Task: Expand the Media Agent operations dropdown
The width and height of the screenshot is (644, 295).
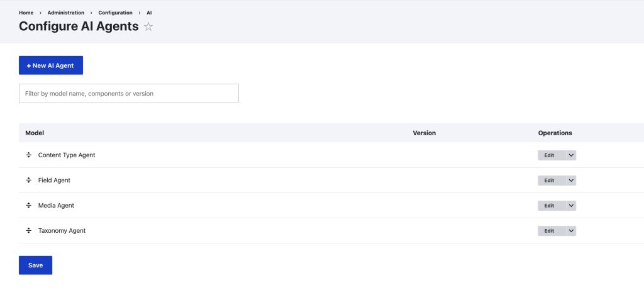Action: click(571, 206)
